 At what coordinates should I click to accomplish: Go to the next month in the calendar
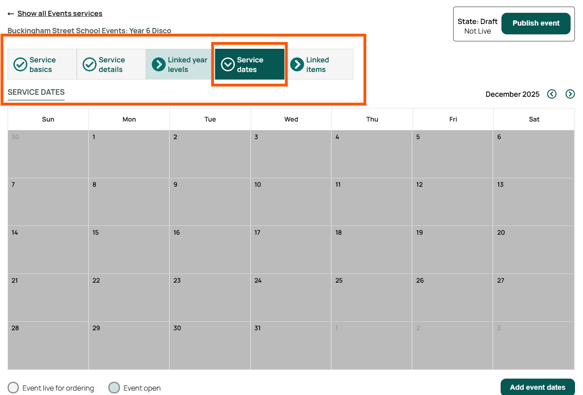570,94
